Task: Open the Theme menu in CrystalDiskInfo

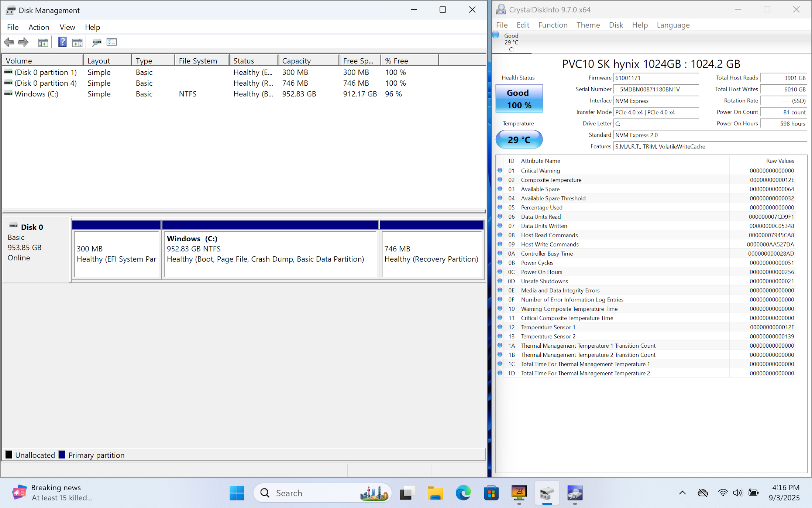Action: [x=588, y=25]
